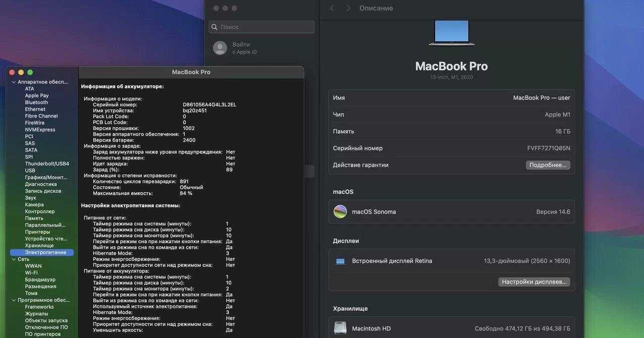Click the Свободно 474,12 ГБ из 494,38 ГБ text

coord(522,329)
